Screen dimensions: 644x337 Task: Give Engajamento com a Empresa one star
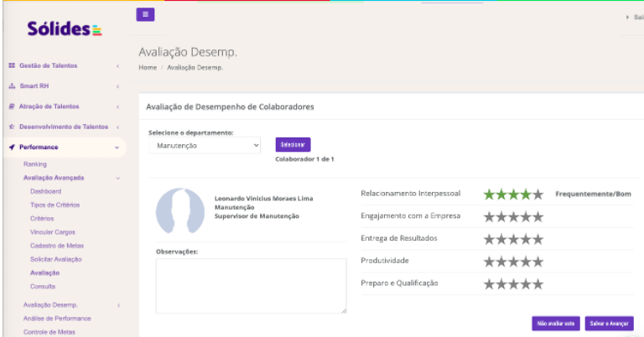coord(489,217)
